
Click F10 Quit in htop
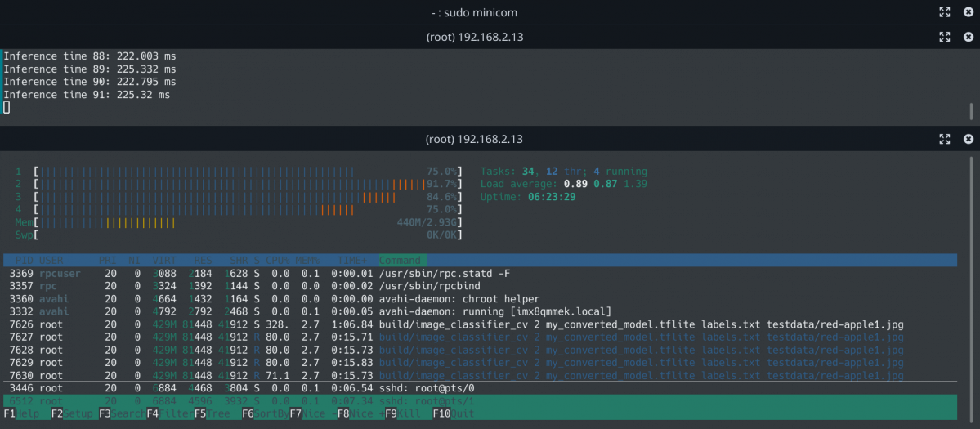pyautogui.click(x=454, y=413)
